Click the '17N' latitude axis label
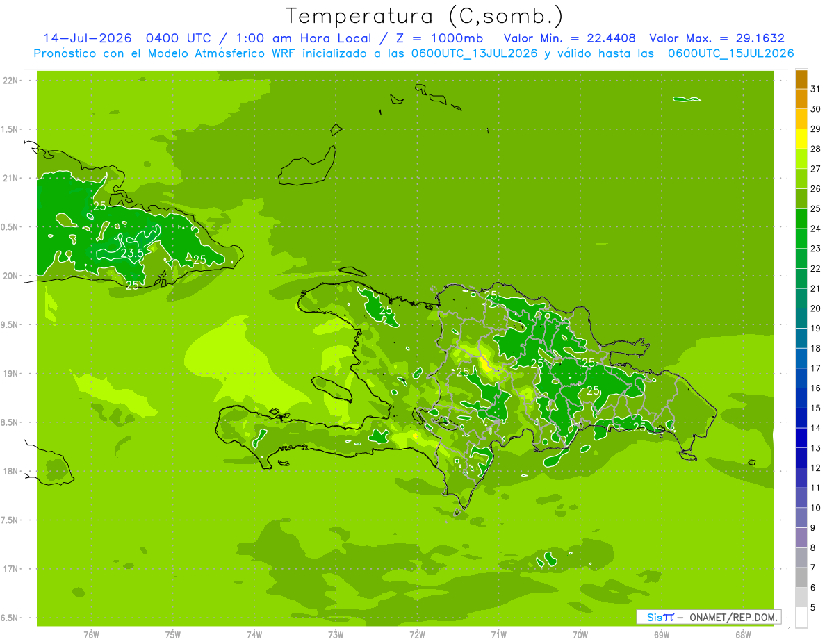Viewport: 834px width, 644px height. pos(10,569)
